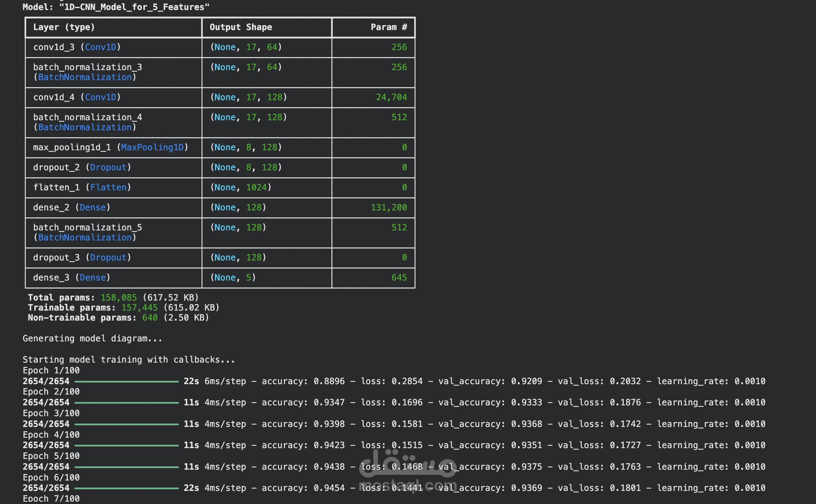Click the model name title text
The width and height of the screenshot is (816, 504).
click(116, 7)
